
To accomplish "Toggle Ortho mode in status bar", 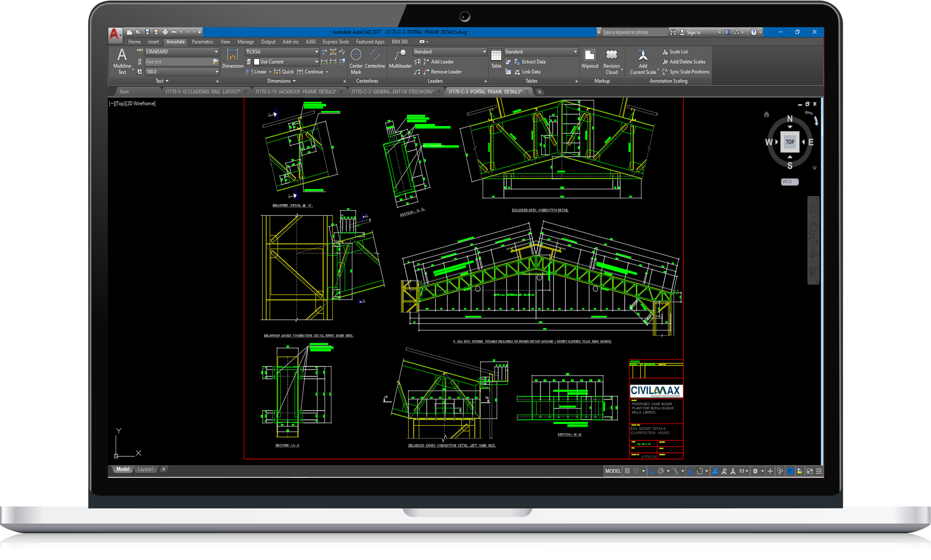I will point(652,471).
